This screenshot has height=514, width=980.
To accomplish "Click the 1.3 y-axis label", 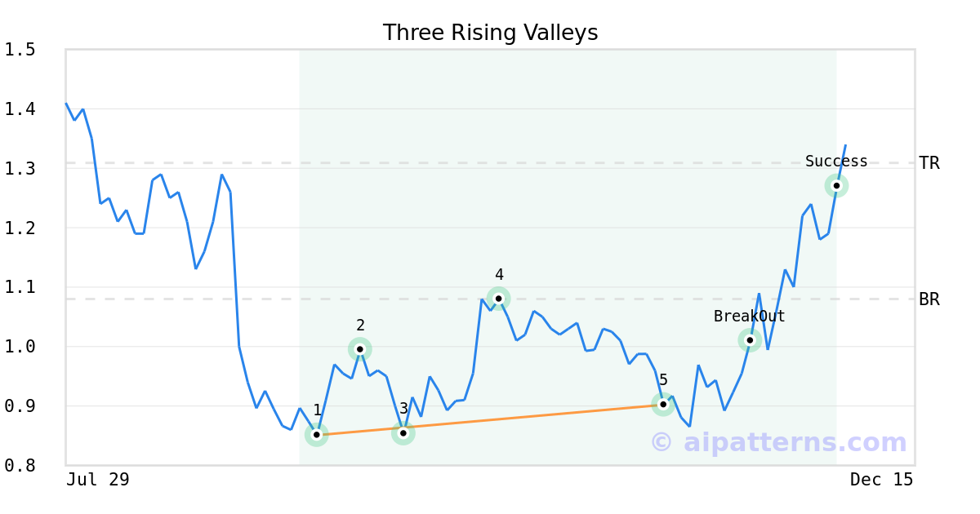I will pyautogui.click(x=20, y=168).
